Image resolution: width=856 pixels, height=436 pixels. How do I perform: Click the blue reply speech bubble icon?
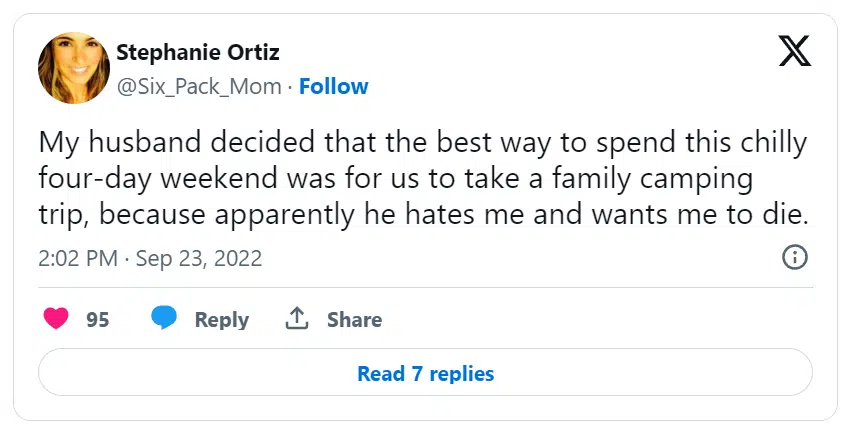click(x=164, y=319)
